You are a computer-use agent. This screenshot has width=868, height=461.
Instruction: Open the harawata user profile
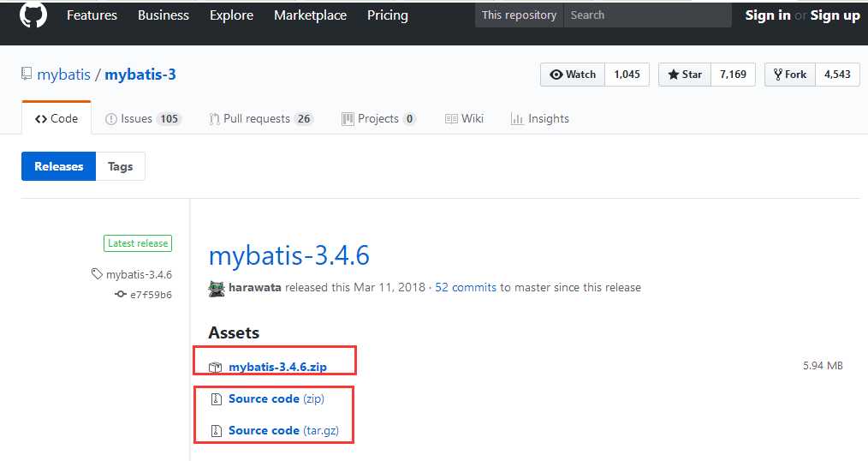254,288
